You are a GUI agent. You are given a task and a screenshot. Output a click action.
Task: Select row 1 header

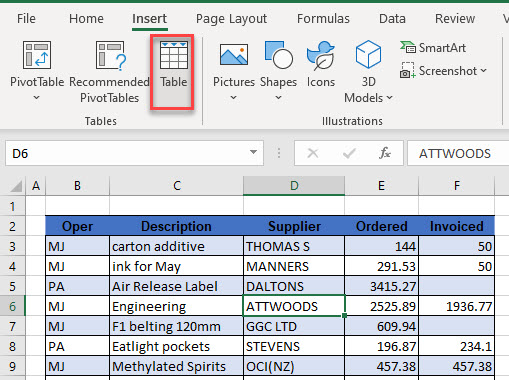pyautogui.click(x=12, y=206)
